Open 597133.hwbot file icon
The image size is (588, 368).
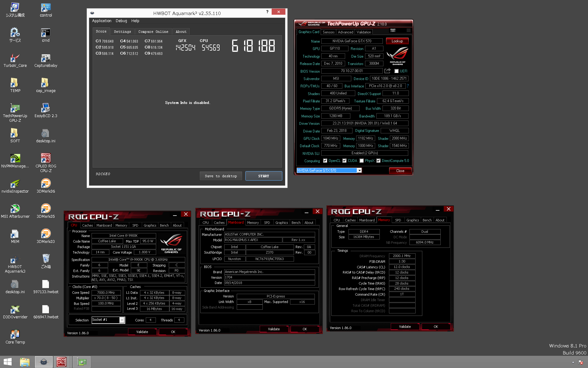[46, 286]
